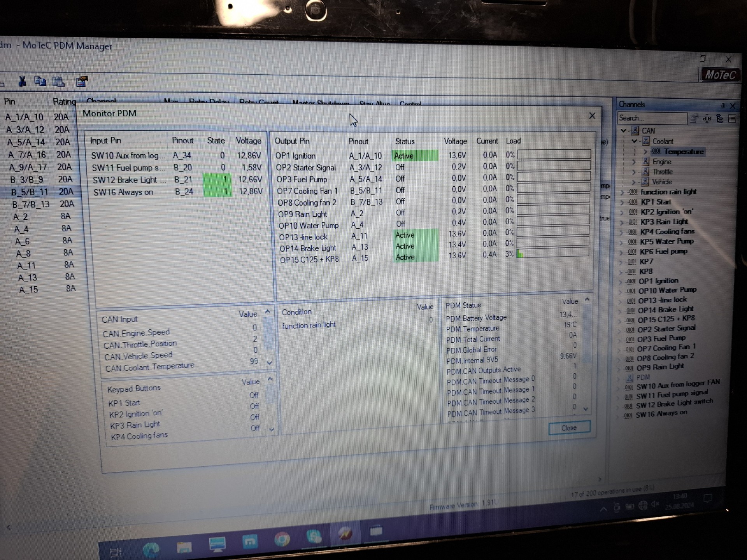Click the PDM Status list's up arrow
The height and width of the screenshot is (560, 747).
[x=587, y=299]
